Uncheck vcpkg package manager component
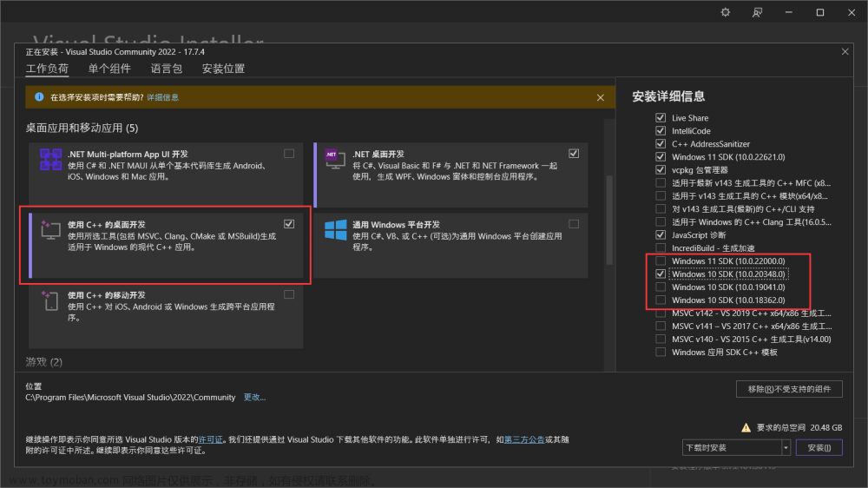868x488 pixels. [661, 169]
